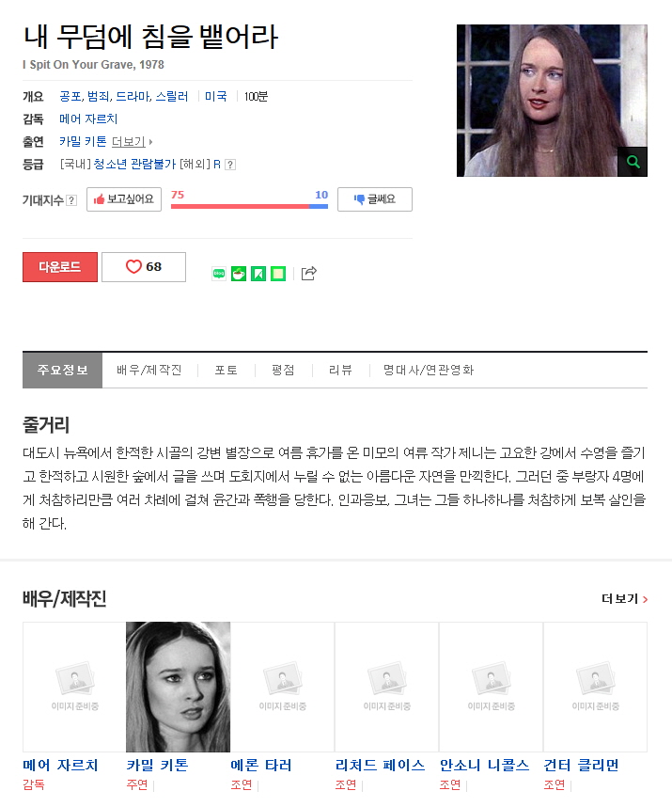Switch to the 포토 tab
The height and width of the screenshot is (807, 672).
pyautogui.click(x=226, y=370)
